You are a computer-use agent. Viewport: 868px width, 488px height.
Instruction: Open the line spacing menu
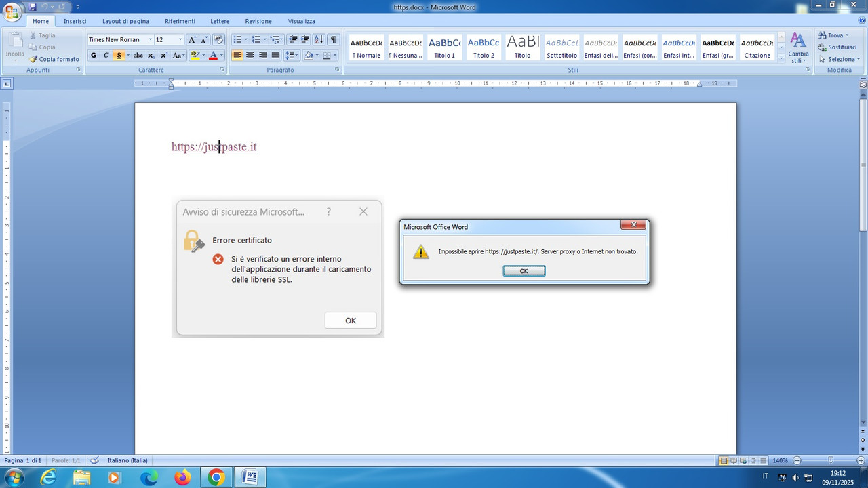click(292, 56)
